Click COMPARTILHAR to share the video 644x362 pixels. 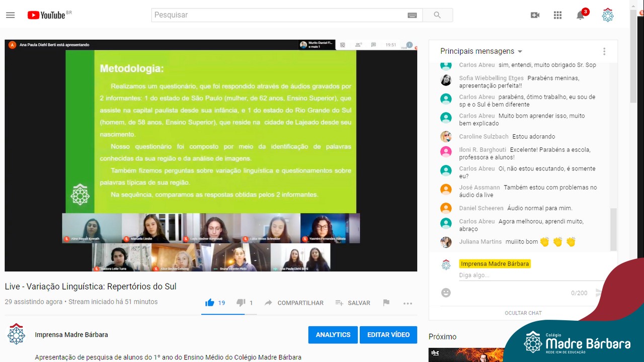tap(294, 303)
